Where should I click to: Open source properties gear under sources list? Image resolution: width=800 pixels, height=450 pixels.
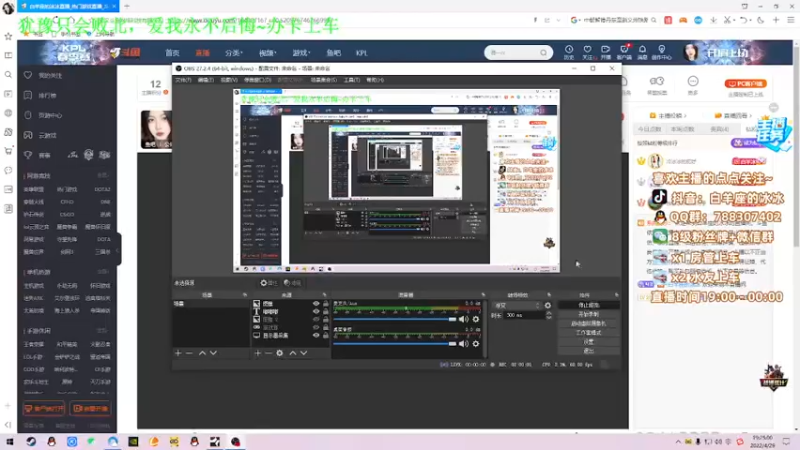point(280,353)
